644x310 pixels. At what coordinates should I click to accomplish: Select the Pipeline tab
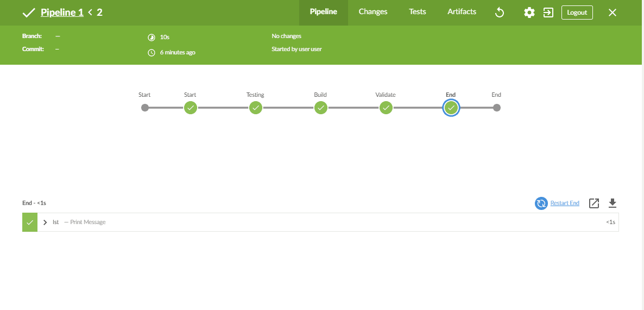(323, 12)
